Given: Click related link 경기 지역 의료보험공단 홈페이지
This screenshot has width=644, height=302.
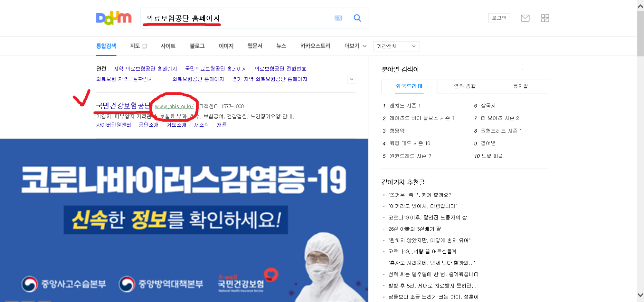Looking at the screenshot, I should 270,79.
